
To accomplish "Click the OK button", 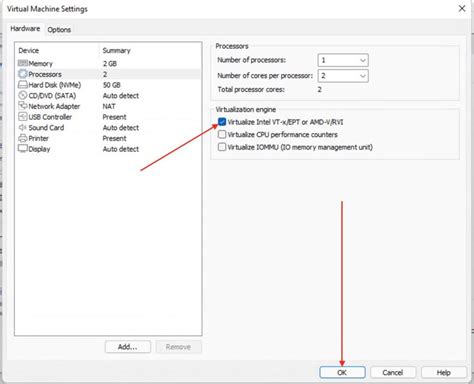I will 342,372.
